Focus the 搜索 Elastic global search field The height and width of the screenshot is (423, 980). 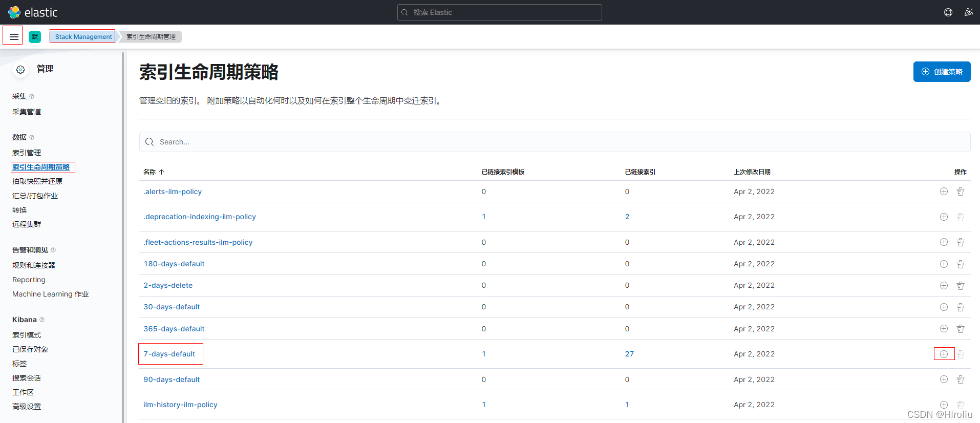pyautogui.click(x=499, y=12)
